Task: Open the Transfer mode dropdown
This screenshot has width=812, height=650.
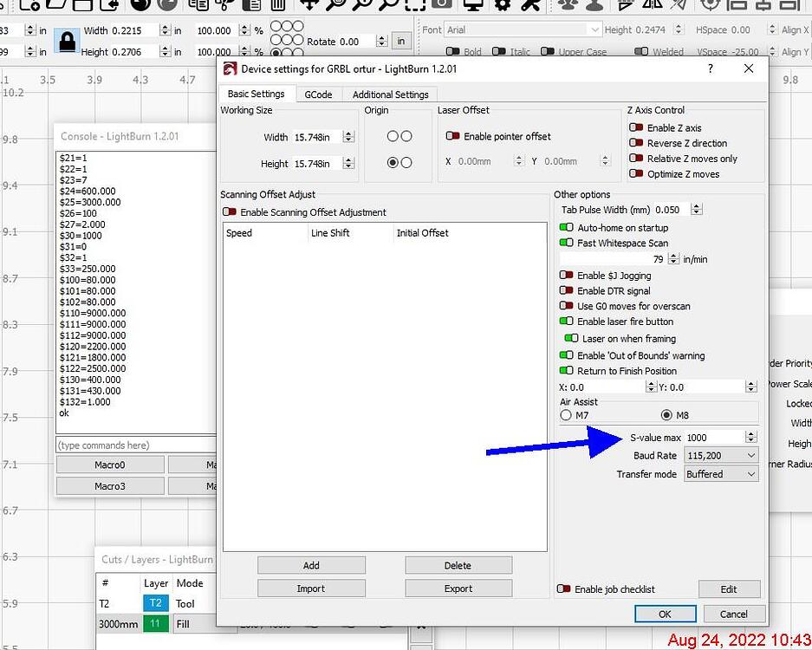Action: [721, 473]
